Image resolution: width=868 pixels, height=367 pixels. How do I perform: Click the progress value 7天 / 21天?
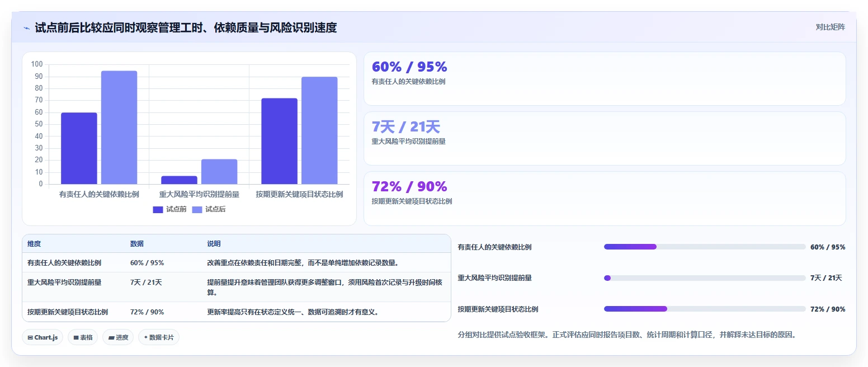(x=826, y=278)
